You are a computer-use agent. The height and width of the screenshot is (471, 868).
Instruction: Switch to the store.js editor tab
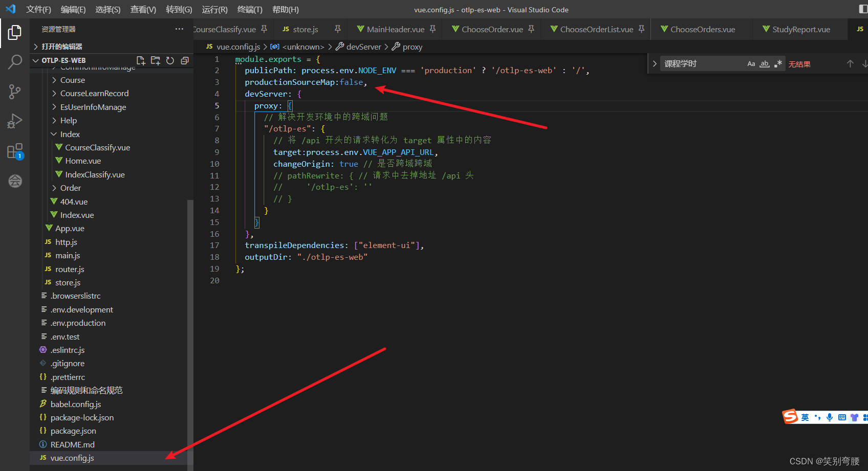point(306,29)
